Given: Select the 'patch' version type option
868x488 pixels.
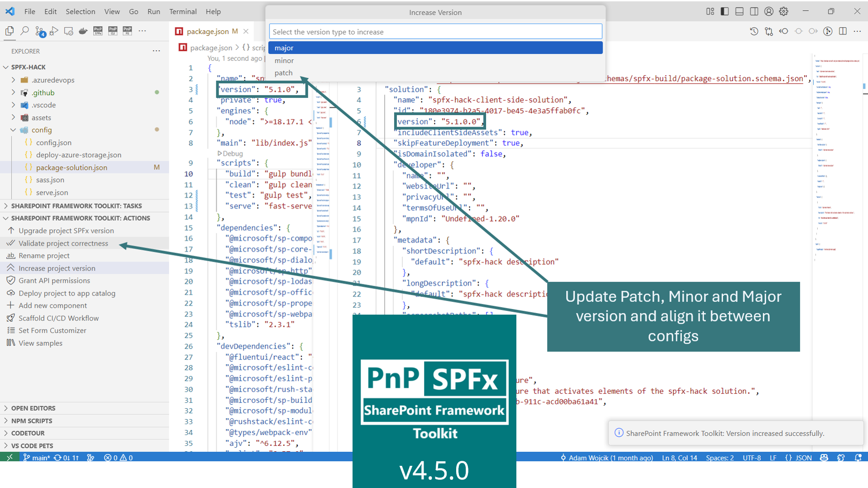Looking at the screenshot, I should [283, 73].
